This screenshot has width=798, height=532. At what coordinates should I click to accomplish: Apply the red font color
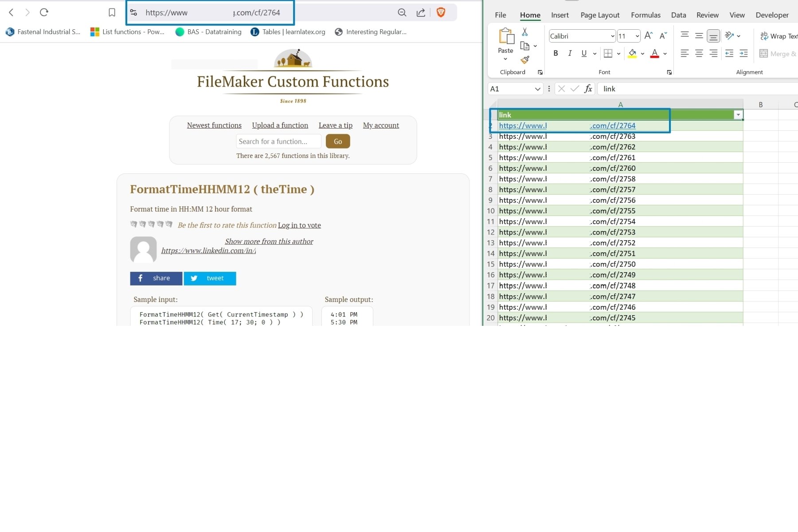(654, 54)
